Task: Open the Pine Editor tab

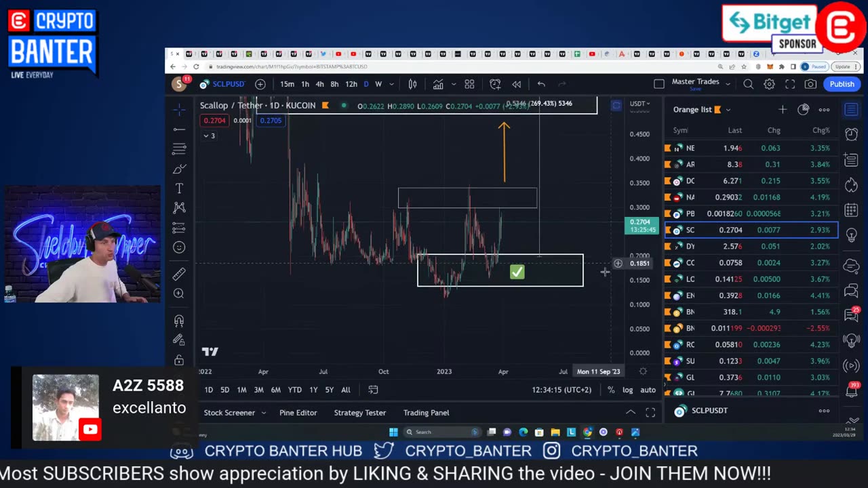Action: (298, 413)
